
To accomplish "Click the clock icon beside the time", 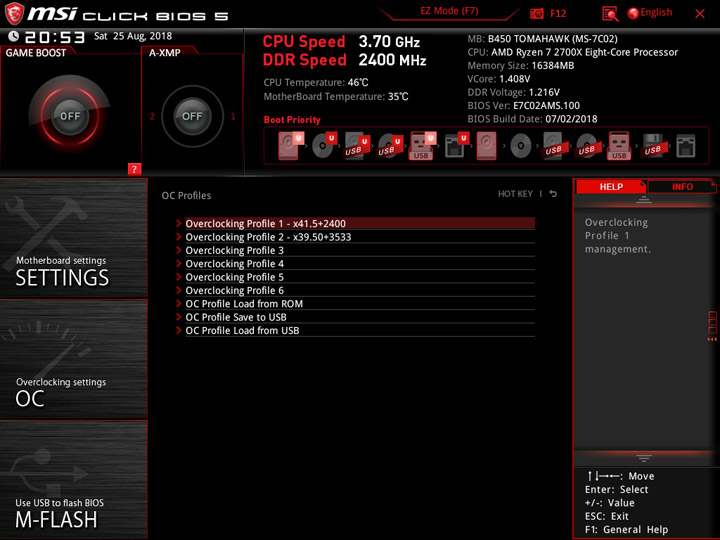I will coord(13,36).
